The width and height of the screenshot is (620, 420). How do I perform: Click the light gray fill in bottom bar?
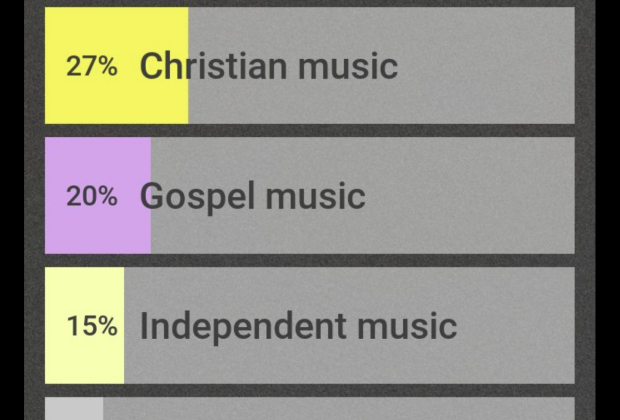[74, 409]
